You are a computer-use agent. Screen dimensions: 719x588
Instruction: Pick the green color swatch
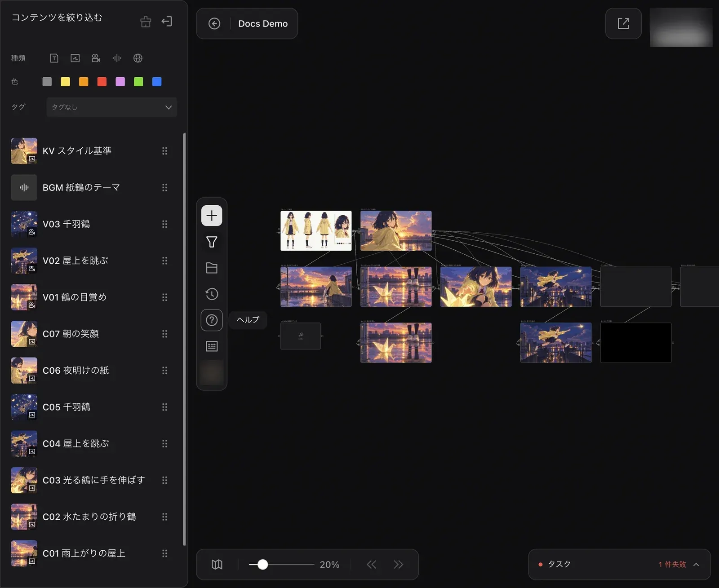click(x=138, y=81)
